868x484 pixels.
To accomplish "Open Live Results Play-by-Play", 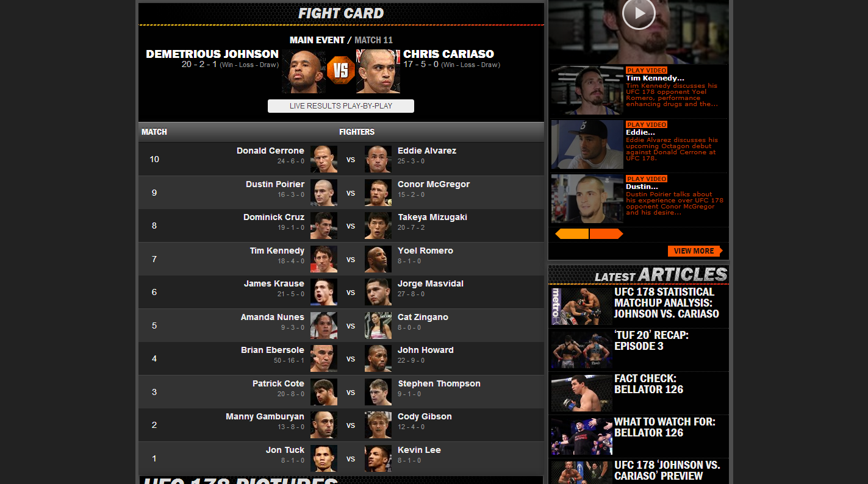I will pyautogui.click(x=341, y=106).
